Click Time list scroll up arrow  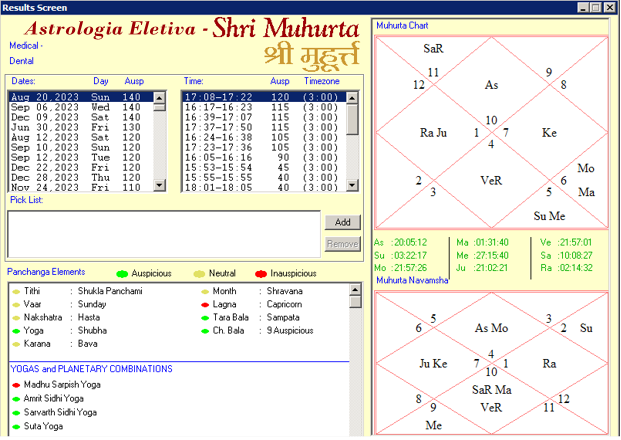(352, 97)
